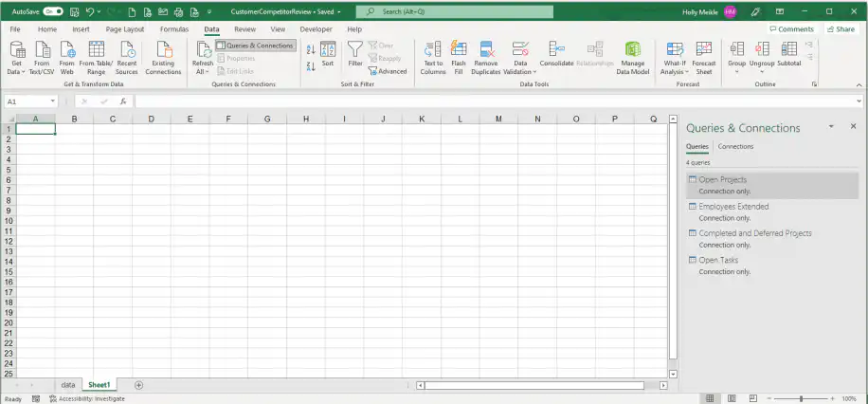Viewport: 868px width, 404px height.
Task: Toggle the Filter funnel
Action: pyautogui.click(x=354, y=54)
